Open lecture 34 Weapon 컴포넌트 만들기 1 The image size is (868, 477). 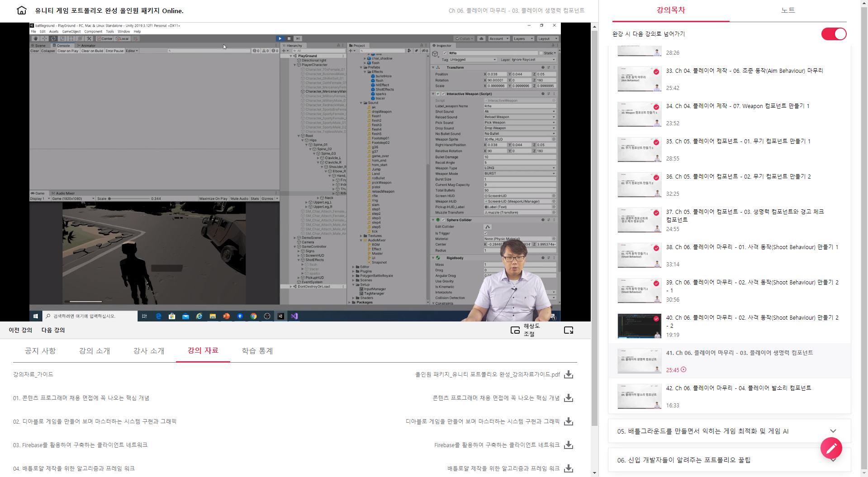[x=737, y=106]
